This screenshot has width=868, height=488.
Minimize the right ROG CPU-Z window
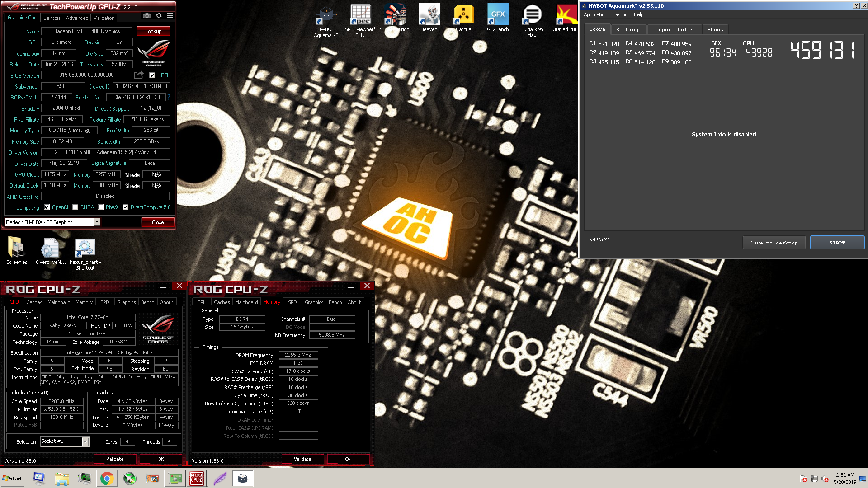tap(350, 286)
